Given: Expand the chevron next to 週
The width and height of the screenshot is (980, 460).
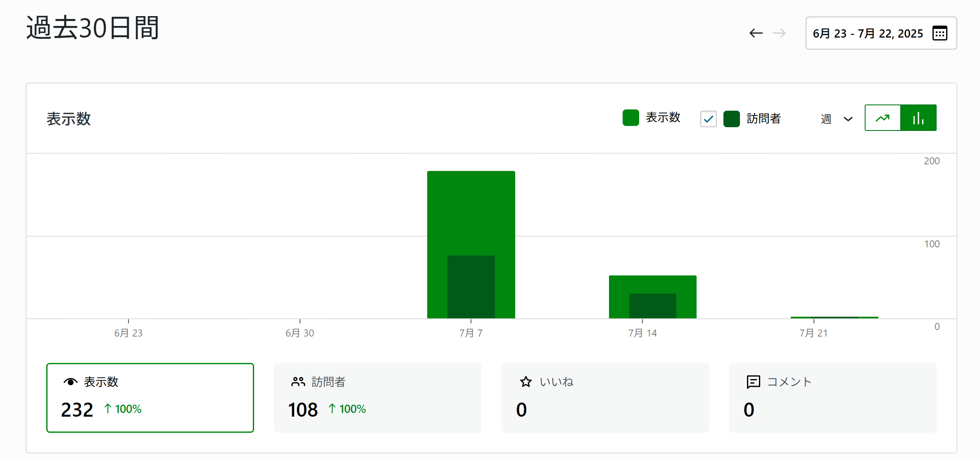Looking at the screenshot, I should point(848,119).
